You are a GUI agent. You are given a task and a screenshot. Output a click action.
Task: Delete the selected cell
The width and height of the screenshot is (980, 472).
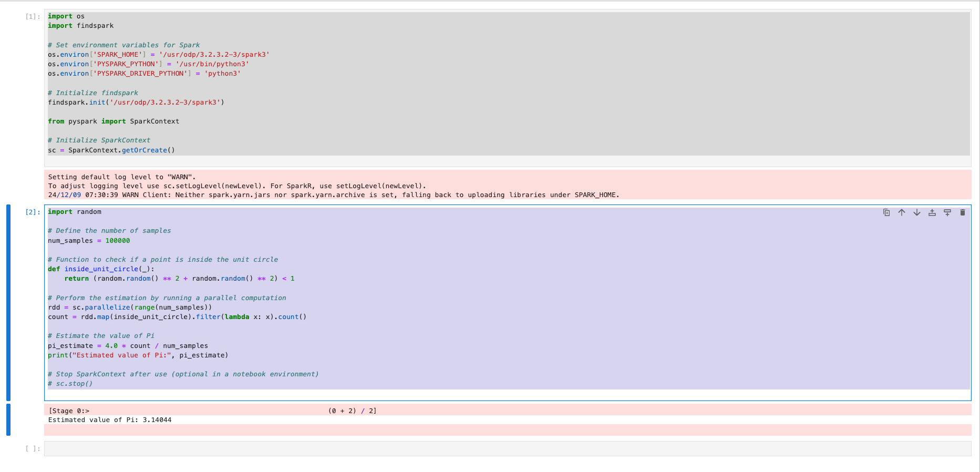point(963,212)
